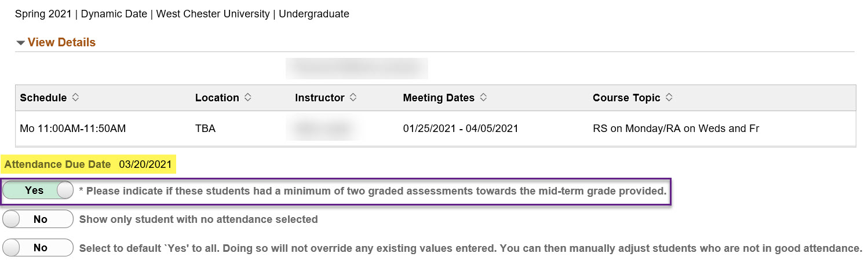Enable Show only student with no attendance
868x264 pixels.
[x=38, y=219]
